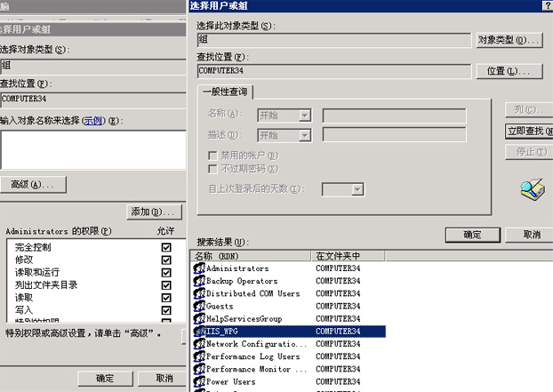Click 取消 in right dialog
The image size is (553, 392).
pos(529,235)
